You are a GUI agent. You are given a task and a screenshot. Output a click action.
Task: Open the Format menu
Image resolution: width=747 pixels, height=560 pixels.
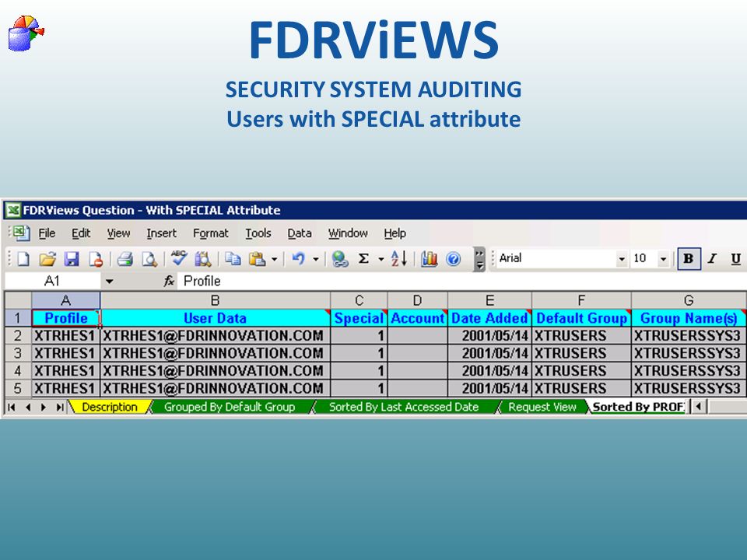coord(211,233)
